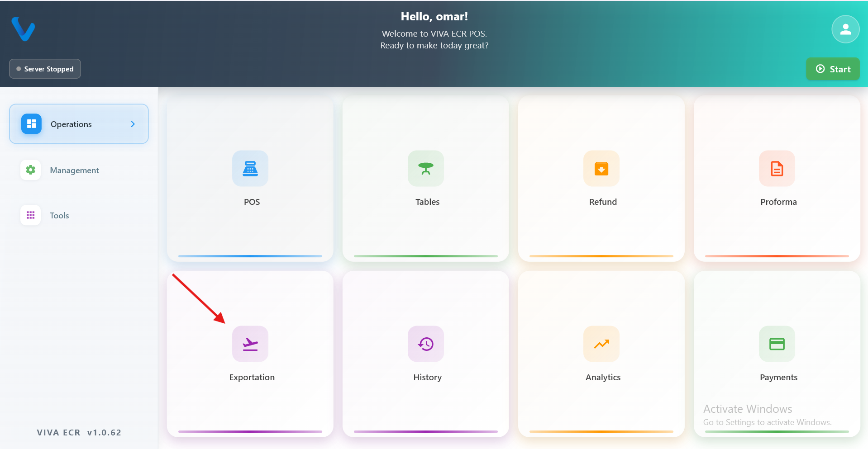Click the Operations grid icon in sidebar

coord(31,124)
